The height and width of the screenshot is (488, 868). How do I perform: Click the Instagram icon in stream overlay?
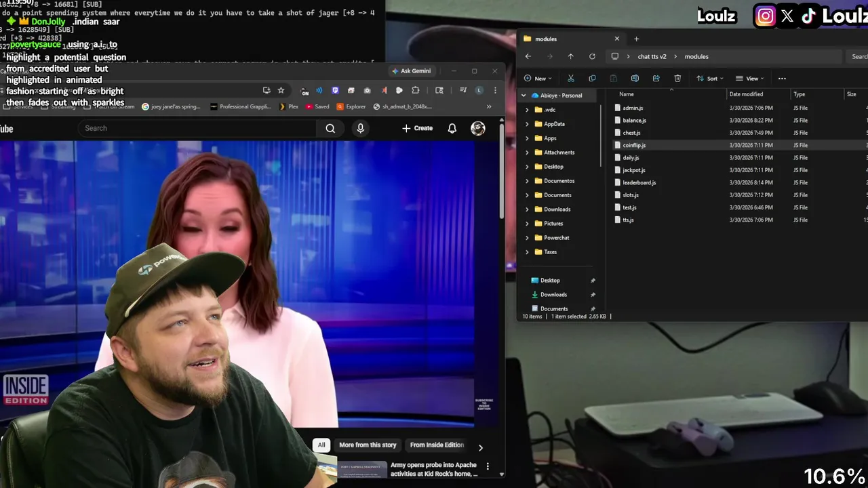(x=766, y=16)
